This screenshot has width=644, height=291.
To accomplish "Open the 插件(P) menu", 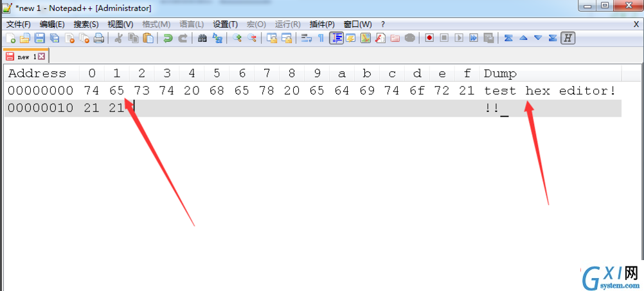I will click(322, 24).
